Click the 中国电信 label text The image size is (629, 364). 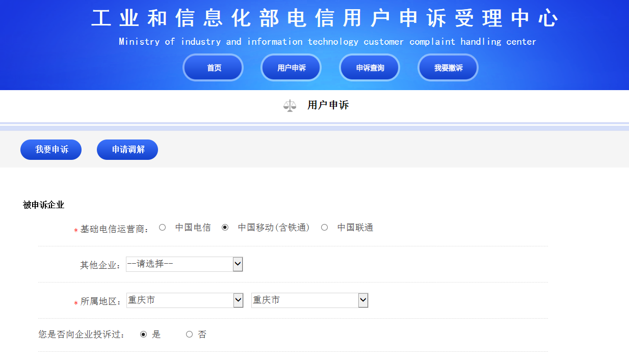pyautogui.click(x=193, y=228)
